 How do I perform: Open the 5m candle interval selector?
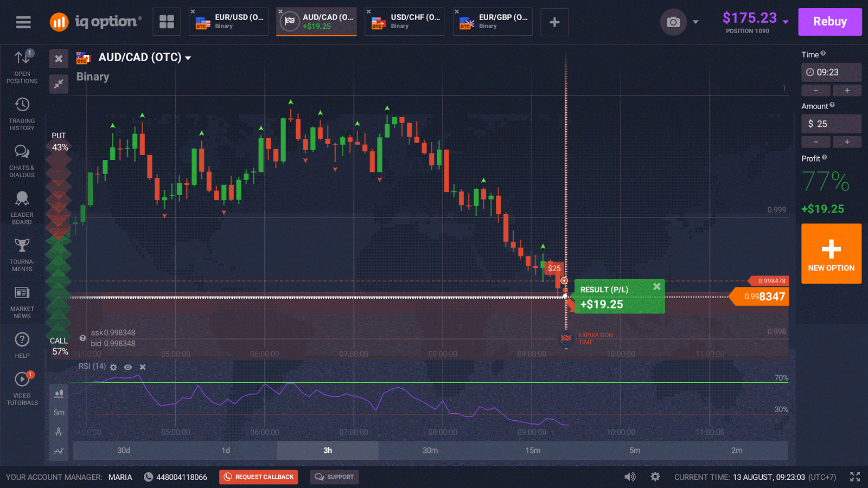click(59, 413)
